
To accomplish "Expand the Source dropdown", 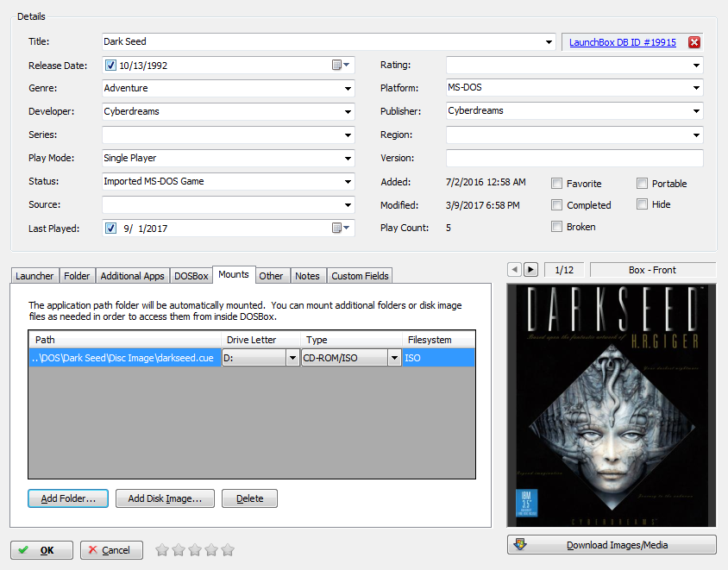I will click(348, 204).
